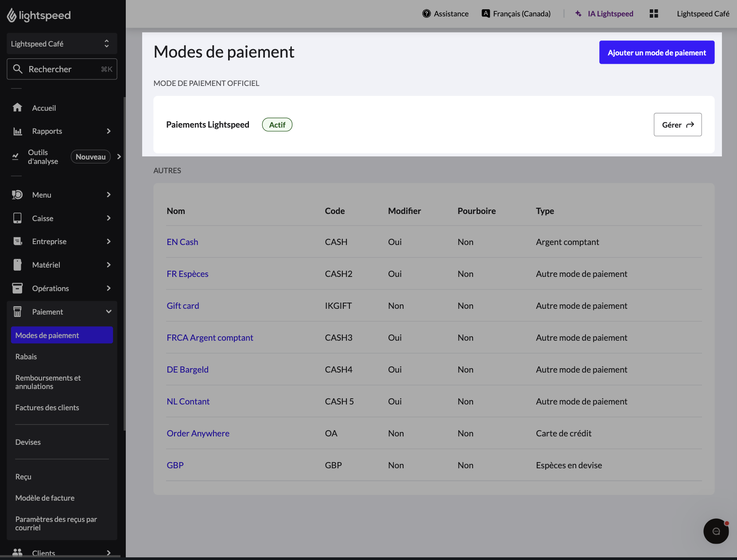737x560 pixels.
Task: Click the Actif status badge
Action: (x=277, y=124)
